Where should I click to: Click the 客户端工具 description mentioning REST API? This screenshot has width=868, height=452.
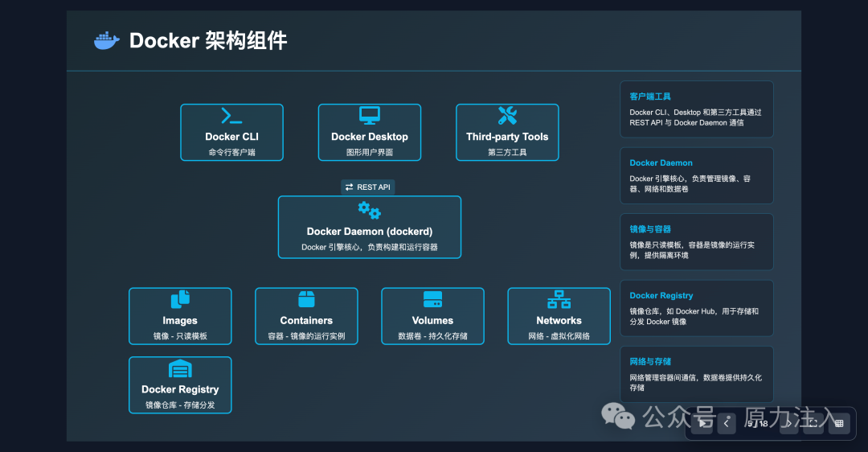(x=695, y=117)
